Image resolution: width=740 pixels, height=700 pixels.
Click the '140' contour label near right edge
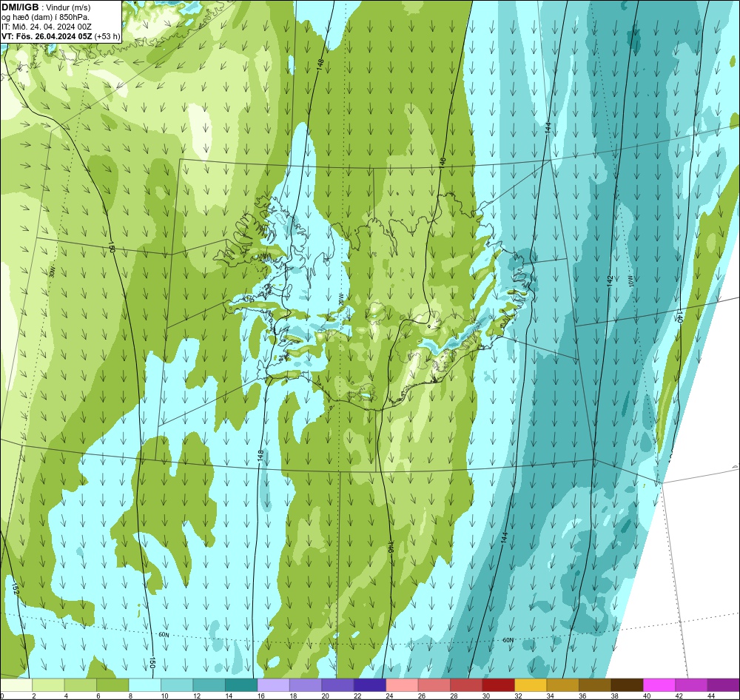click(x=679, y=316)
